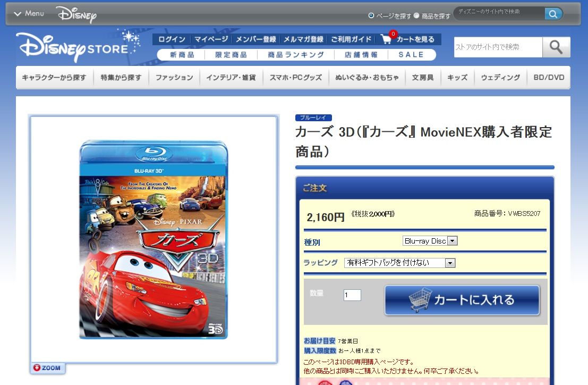Open BD/DVD category
588x385 pixels.
pos(549,78)
